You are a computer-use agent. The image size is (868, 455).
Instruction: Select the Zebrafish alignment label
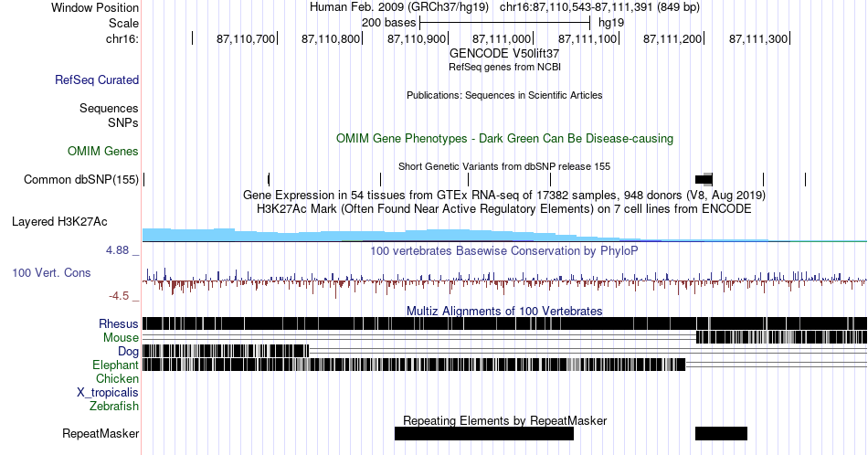(114, 406)
